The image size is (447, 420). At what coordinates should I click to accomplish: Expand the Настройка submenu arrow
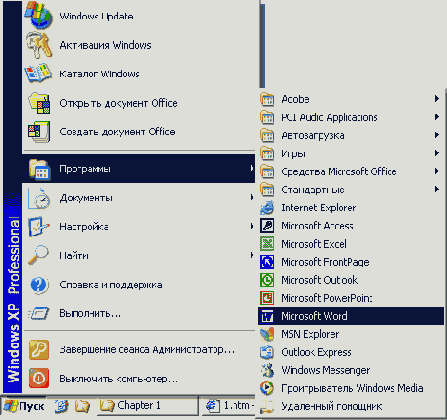coord(251,227)
